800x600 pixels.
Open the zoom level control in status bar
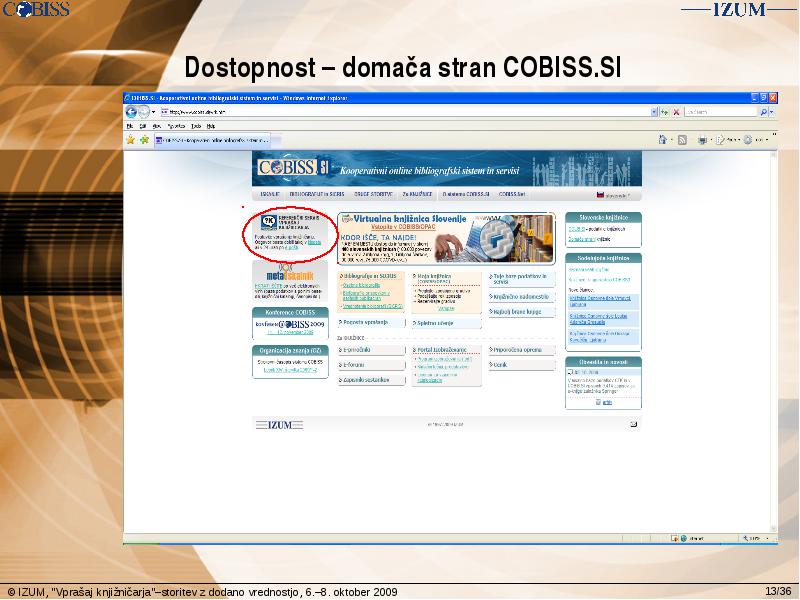[x=757, y=538]
